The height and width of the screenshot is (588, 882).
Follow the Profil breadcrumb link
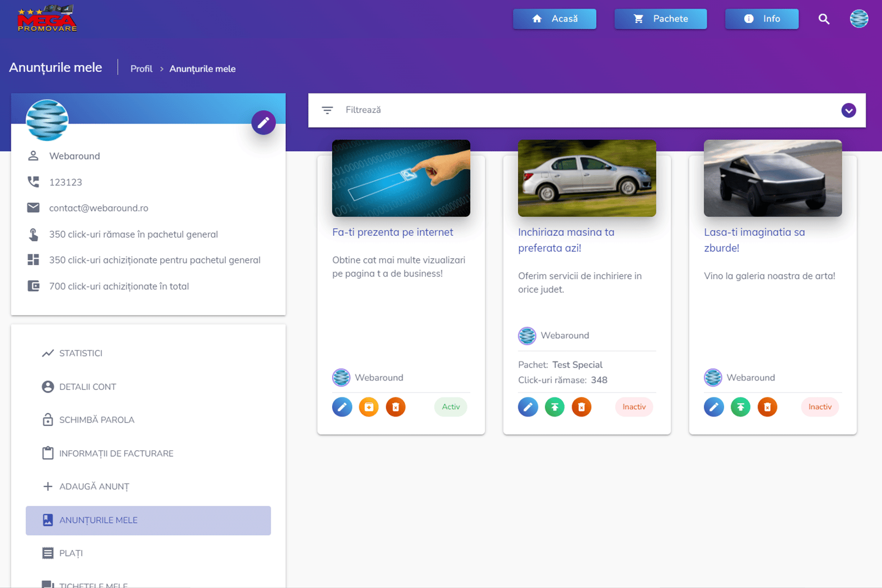tap(141, 69)
